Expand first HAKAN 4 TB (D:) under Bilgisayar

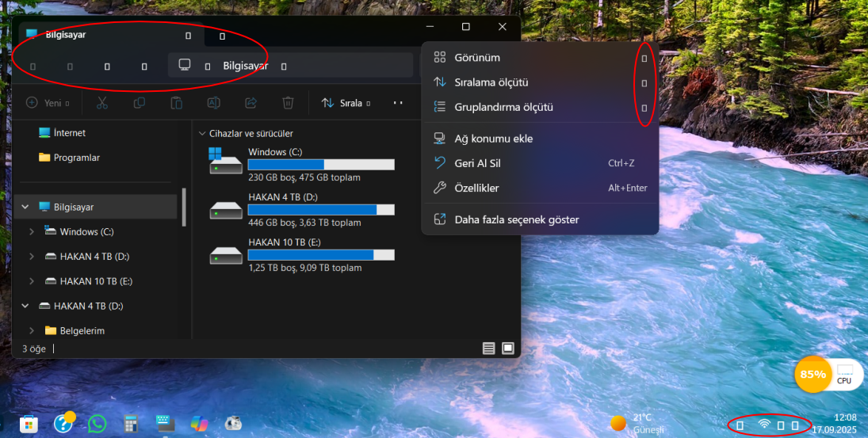(x=32, y=257)
